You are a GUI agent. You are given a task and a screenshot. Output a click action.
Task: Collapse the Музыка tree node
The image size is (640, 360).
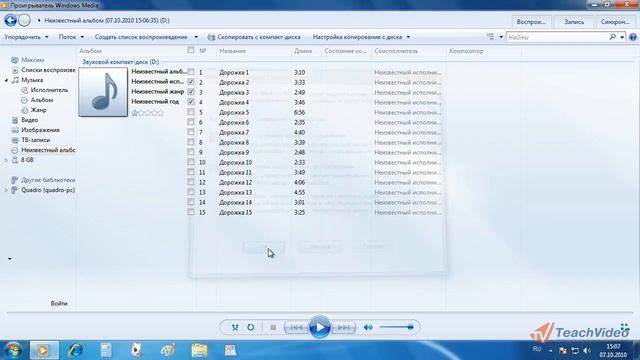(x=7, y=80)
